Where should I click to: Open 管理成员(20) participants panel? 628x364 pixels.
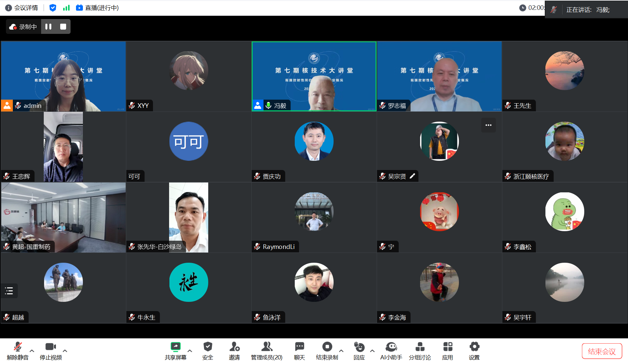click(x=266, y=351)
